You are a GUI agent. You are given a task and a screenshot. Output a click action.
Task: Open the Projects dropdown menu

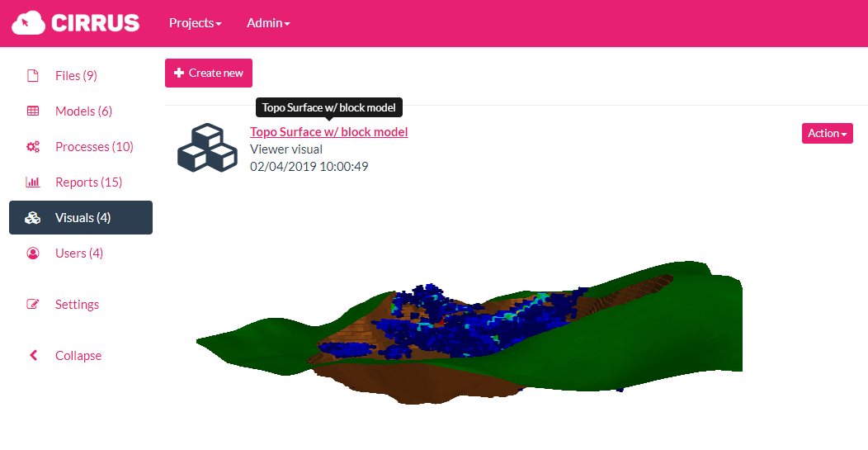click(195, 23)
